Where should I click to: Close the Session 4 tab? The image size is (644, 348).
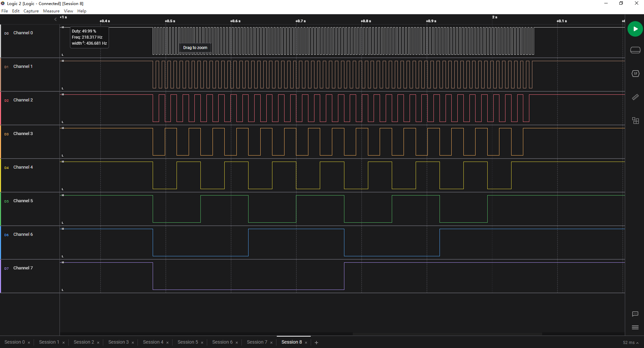coord(167,343)
